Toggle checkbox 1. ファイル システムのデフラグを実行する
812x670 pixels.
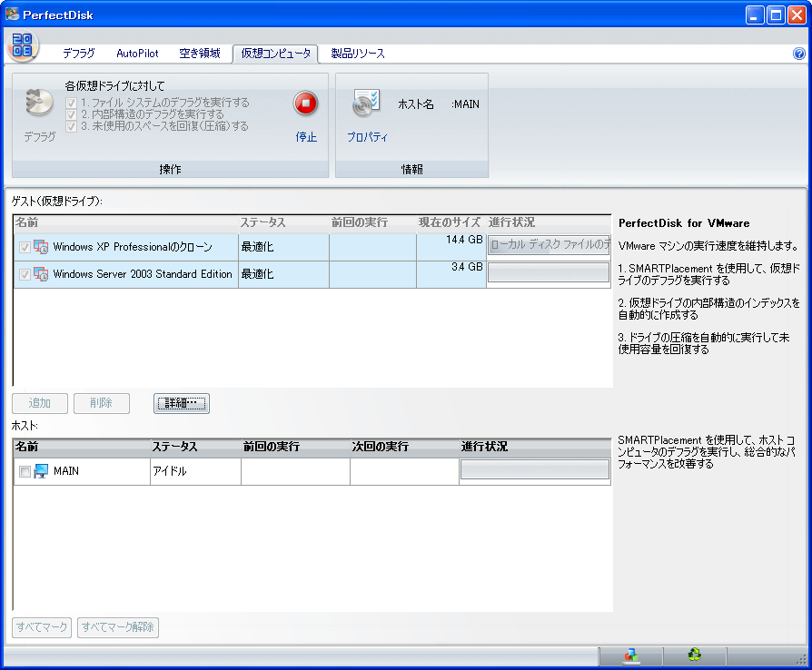click(x=72, y=103)
